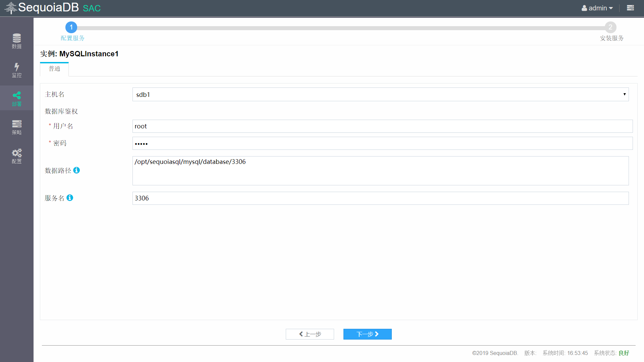The image size is (644, 362).
Task: Open the top-right list menu icon
Action: point(630,8)
